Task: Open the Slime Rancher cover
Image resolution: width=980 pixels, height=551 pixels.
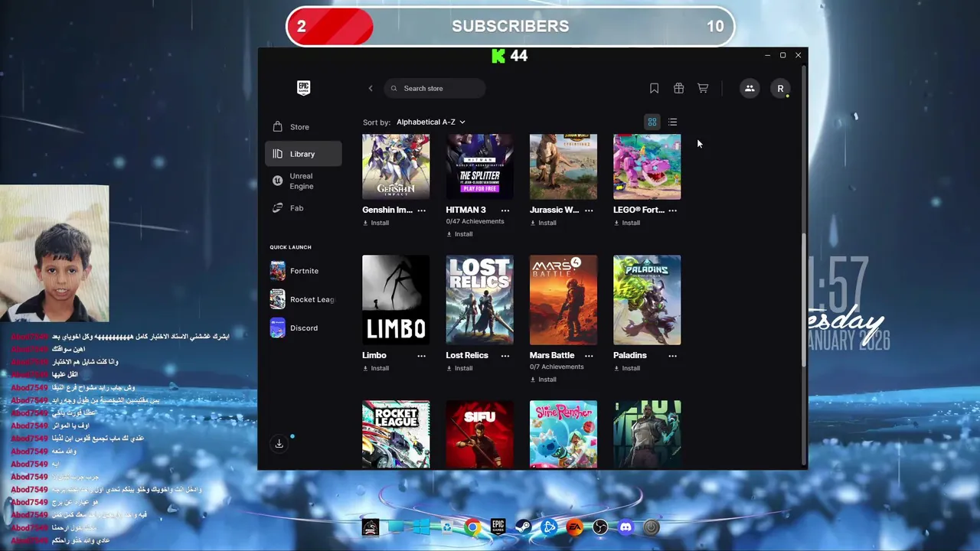Action: 563,434
